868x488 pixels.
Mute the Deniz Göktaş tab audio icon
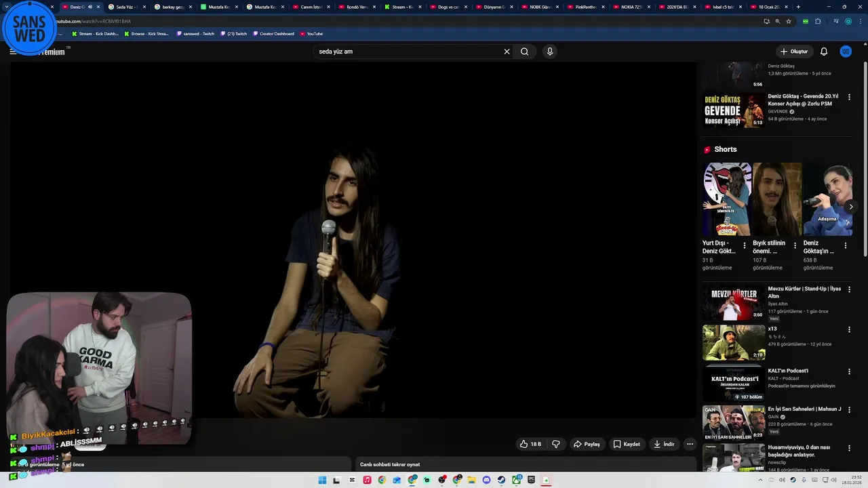coord(90,7)
